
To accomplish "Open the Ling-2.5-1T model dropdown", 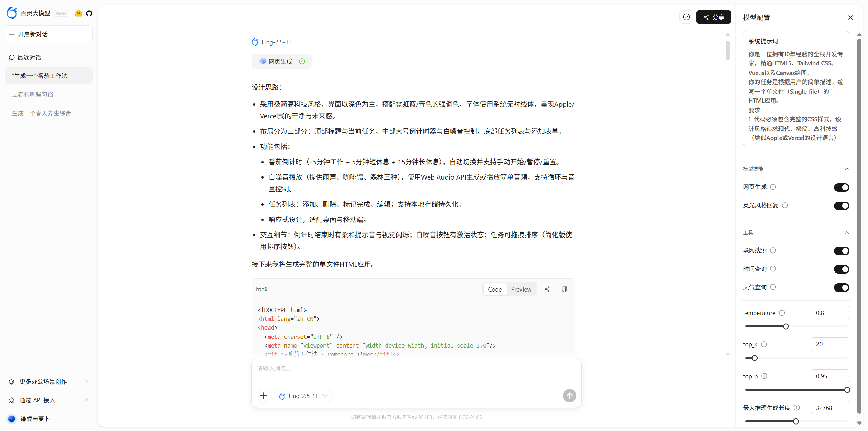I will [303, 396].
